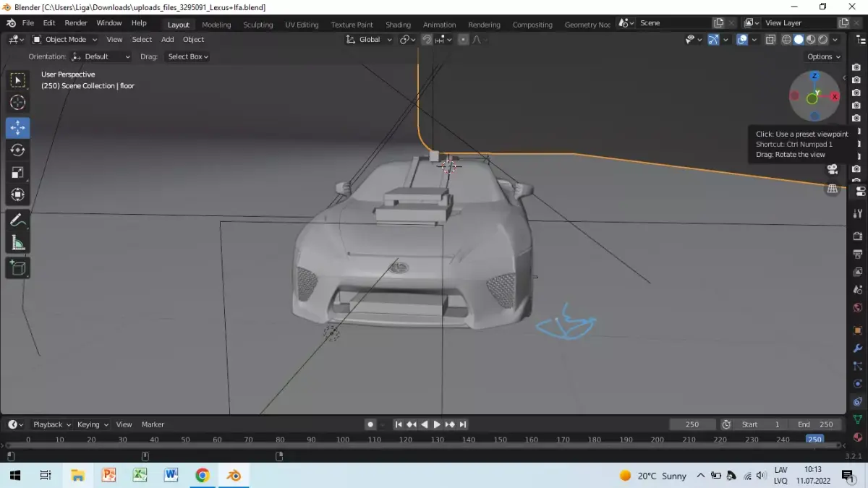
Task: Open the Marker menu in timeline
Action: click(153, 424)
